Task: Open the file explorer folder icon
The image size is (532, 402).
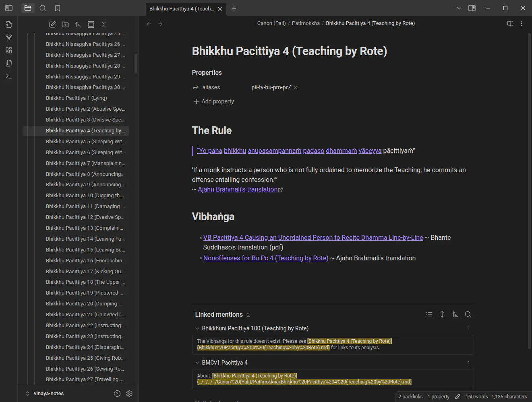Action: point(28,8)
